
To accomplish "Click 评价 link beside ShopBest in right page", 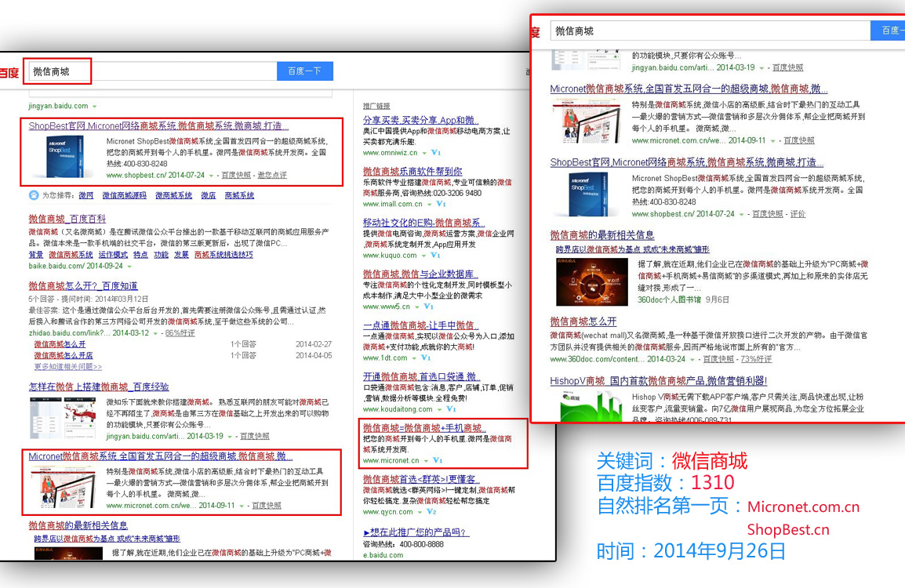I will point(798,214).
